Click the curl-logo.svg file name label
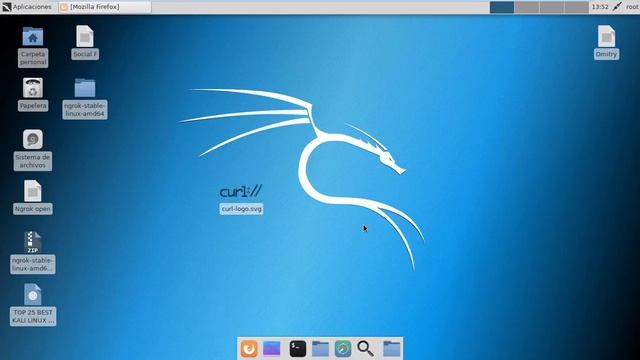This screenshot has height=360, width=640. click(241, 209)
